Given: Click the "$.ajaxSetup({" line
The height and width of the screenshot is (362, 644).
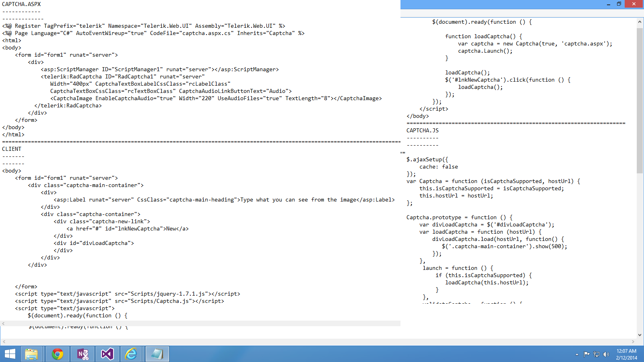Looking at the screenshot, I should (427, 159).
